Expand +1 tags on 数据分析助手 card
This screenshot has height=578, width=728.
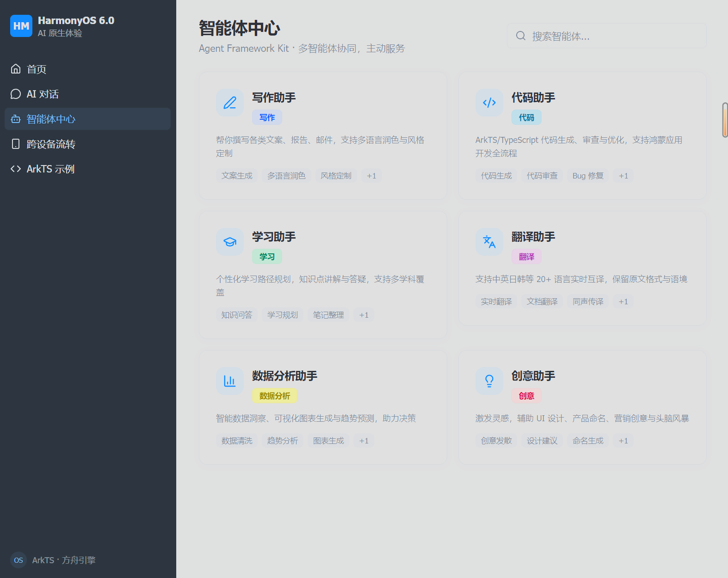point(364,441)
